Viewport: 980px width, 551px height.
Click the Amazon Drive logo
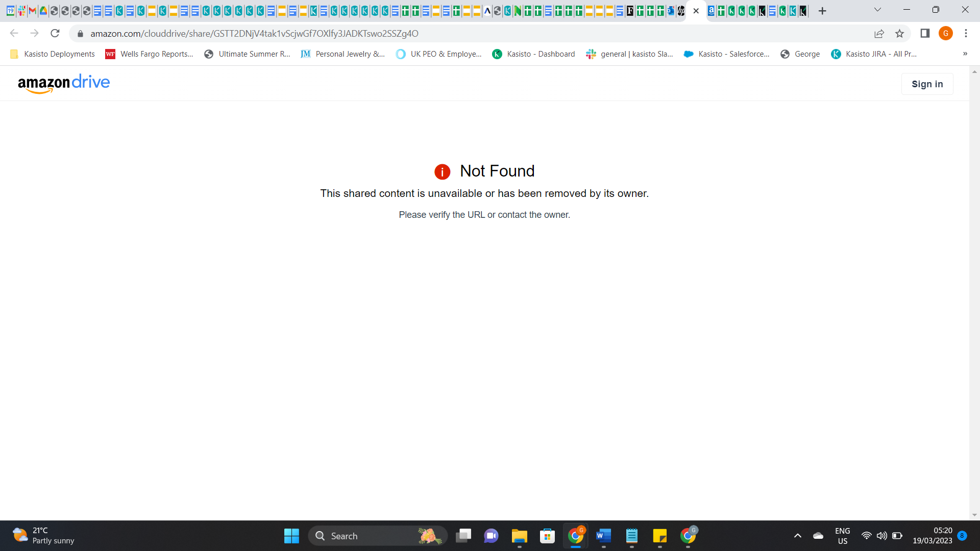[64, 83]
